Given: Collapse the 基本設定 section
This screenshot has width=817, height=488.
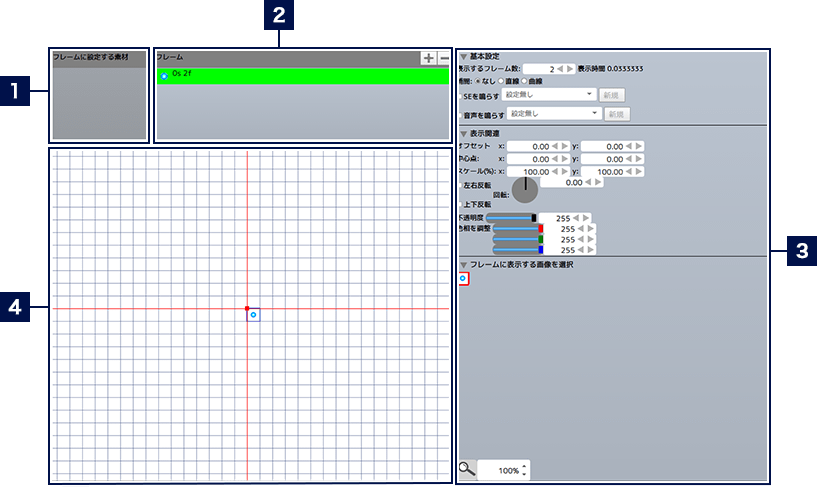Looking at the screenshot, I should click(x=463, y=56).
